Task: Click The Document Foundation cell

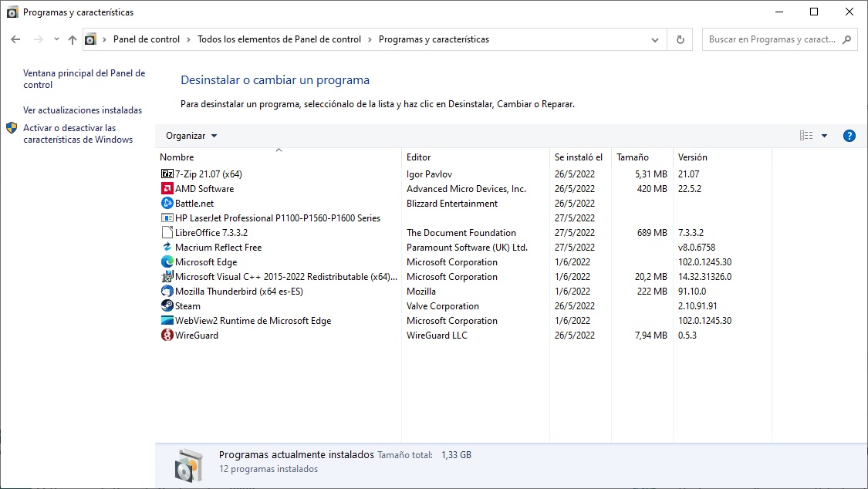Action: (461, 232)
